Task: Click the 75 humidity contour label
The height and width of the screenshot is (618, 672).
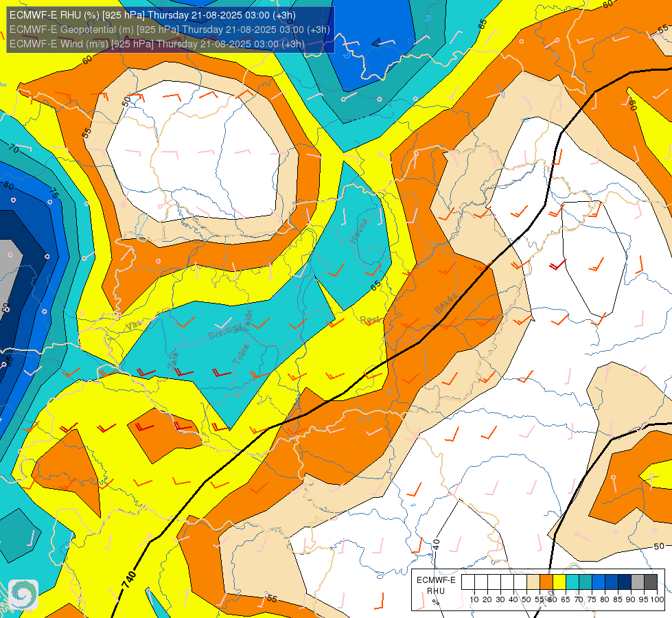Action: pos(54,192)
